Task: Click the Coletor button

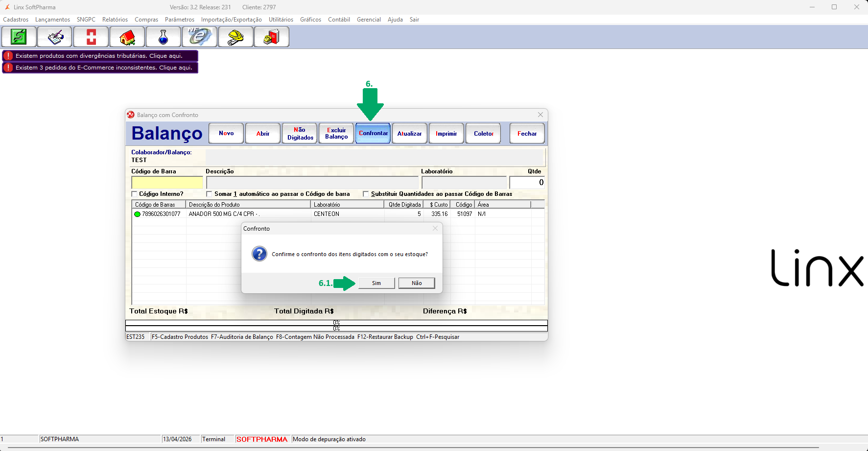Action: pyautogui.click(x=483, y=133)
